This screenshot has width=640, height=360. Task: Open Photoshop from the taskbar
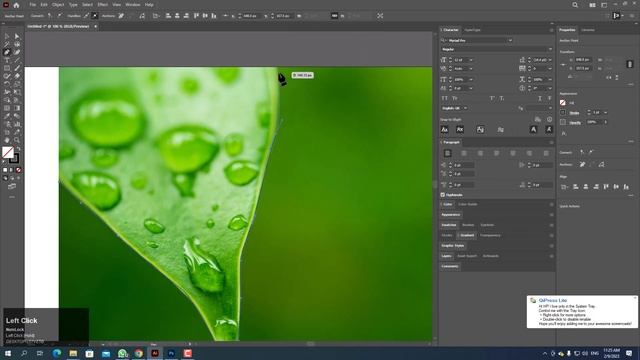171,353
